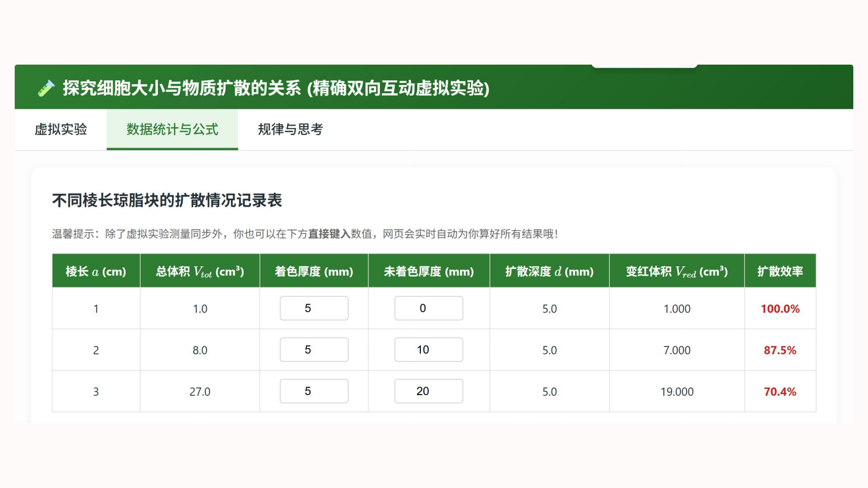Click 未着色厚度 input showing 0
This screenshot has height=488, width=868.
pyautogui.click(x=429, y=308)
